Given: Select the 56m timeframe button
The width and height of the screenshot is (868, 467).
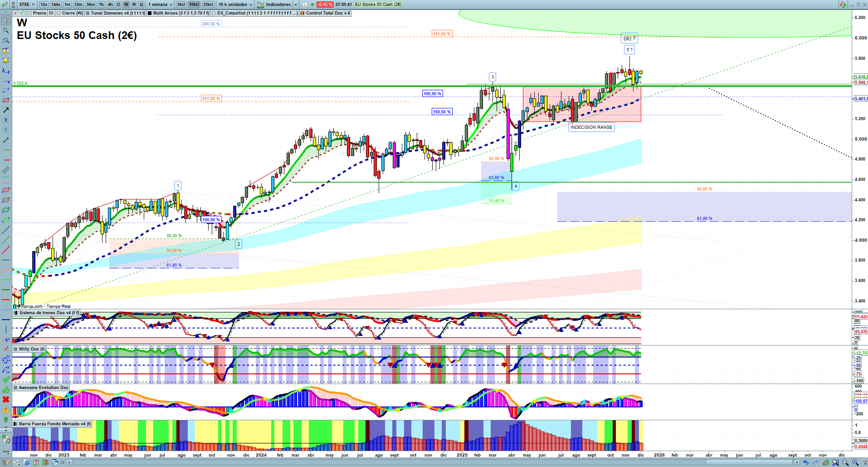Looking at the screenshot, I should point(91,5).
